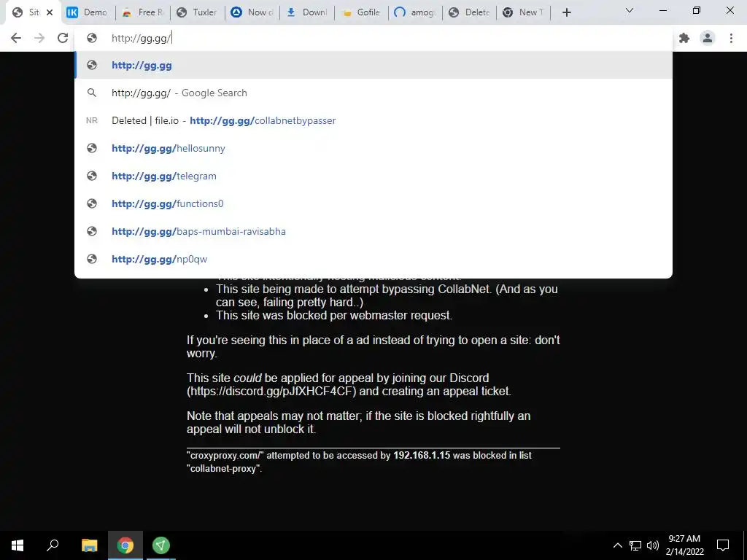
Task: Expand the tab search chevron
Action: click(630, 10)
